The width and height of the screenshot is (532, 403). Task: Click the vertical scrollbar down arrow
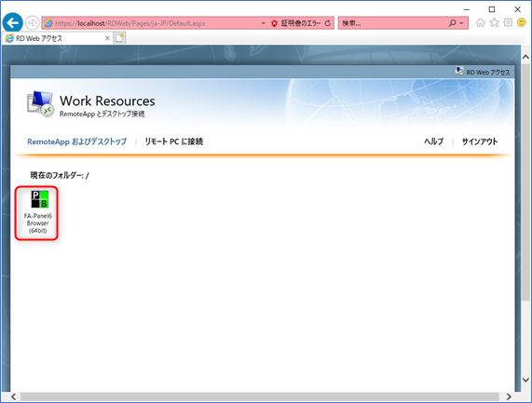[525, 380]
